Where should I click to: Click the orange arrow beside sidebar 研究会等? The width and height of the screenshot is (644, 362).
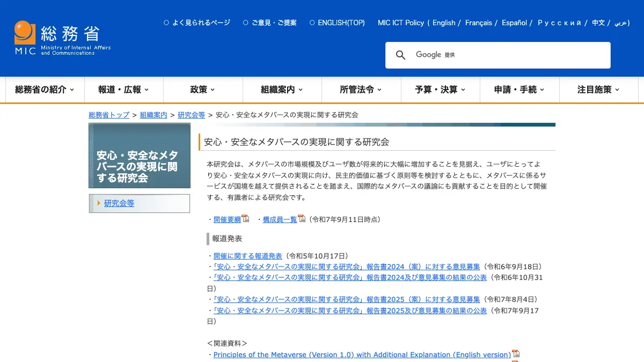99,203
